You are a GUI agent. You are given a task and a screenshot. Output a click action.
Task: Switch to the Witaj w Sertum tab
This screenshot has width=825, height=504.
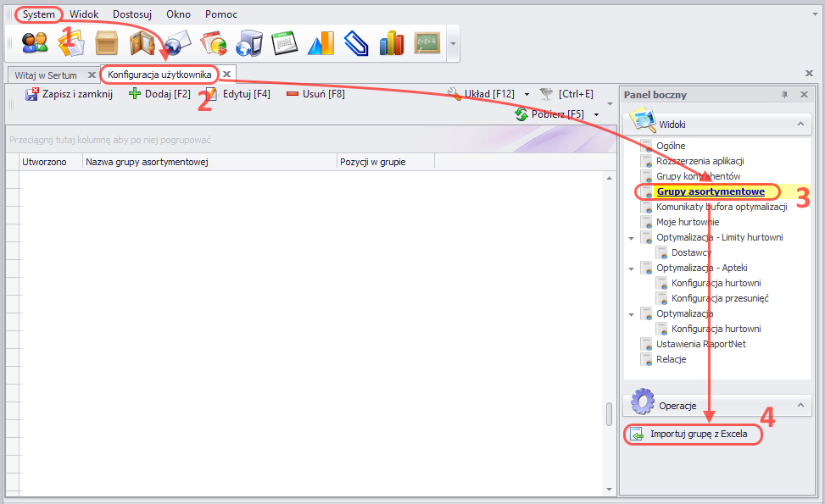(46, 75)
